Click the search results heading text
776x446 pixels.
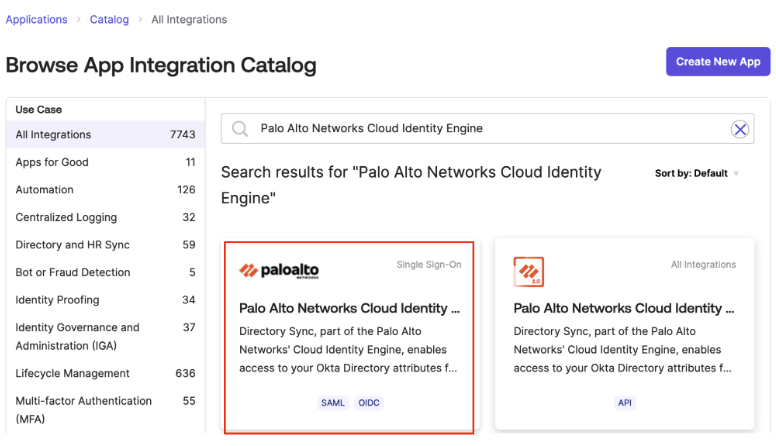pos(411,185)
